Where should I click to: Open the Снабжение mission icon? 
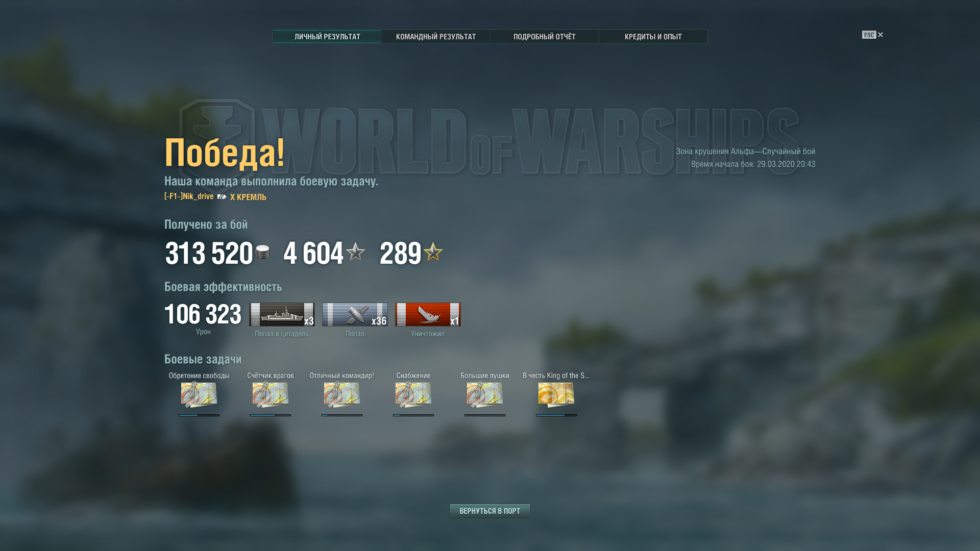[x=413, y=395]
